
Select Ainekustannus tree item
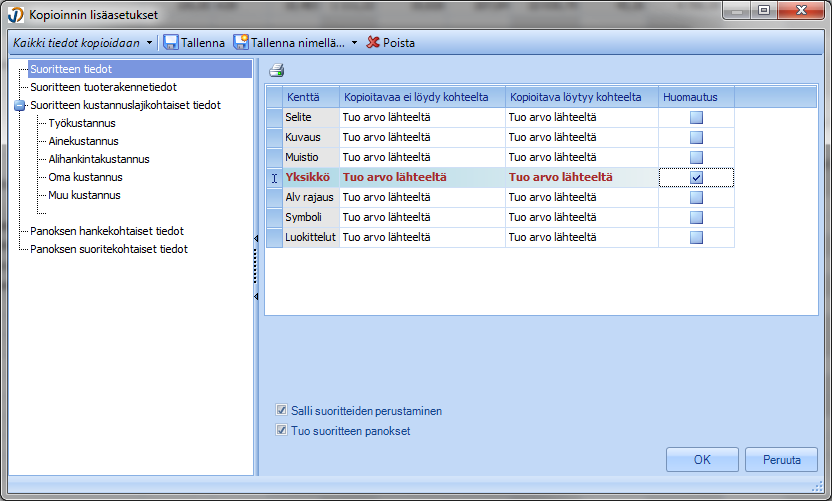pos(83,141)
